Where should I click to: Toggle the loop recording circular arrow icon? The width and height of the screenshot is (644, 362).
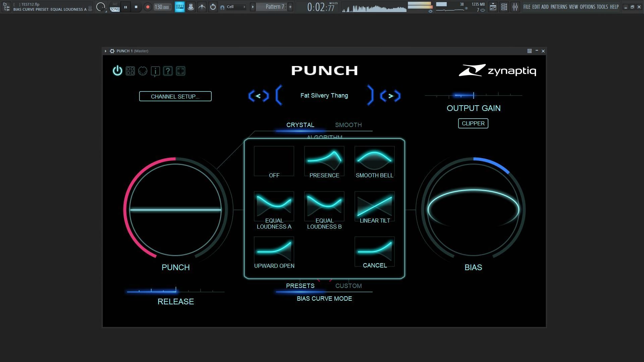[213, 7]
